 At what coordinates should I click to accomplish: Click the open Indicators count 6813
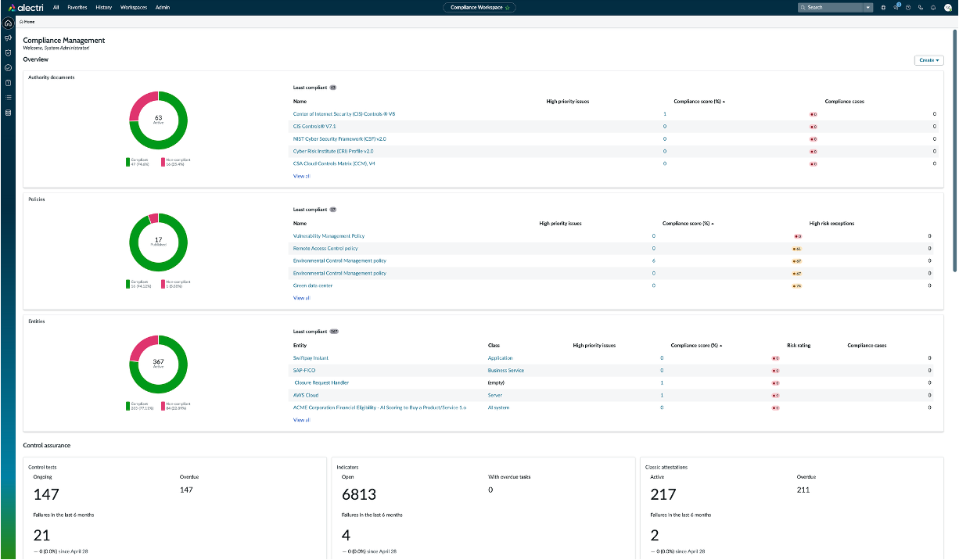tap(359, 494)
